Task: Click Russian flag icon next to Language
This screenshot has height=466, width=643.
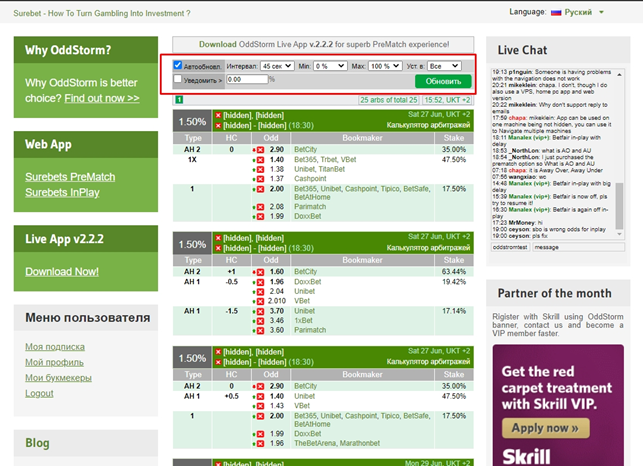Action: click(x=556, y=13)
